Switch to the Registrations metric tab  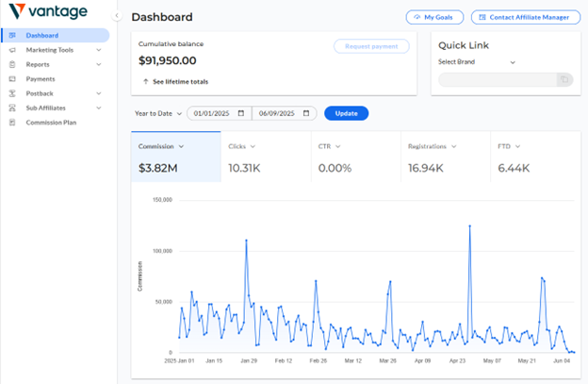click(x=433, y=146)
